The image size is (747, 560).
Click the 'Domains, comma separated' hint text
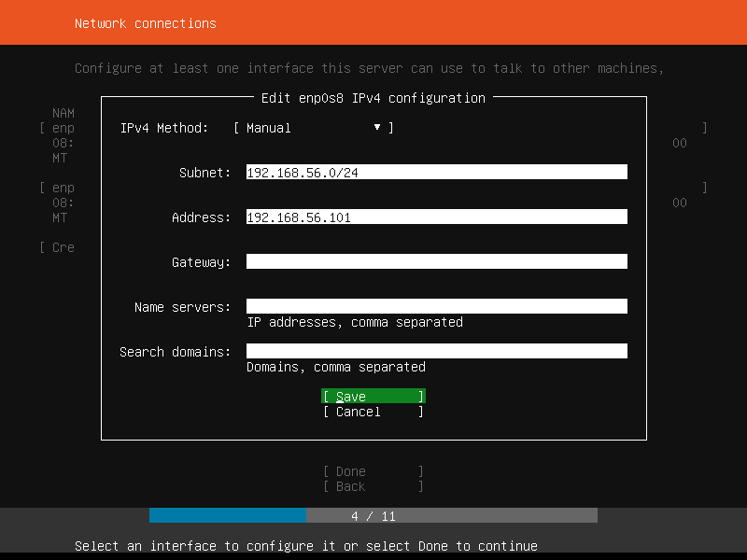pos(335,367)
